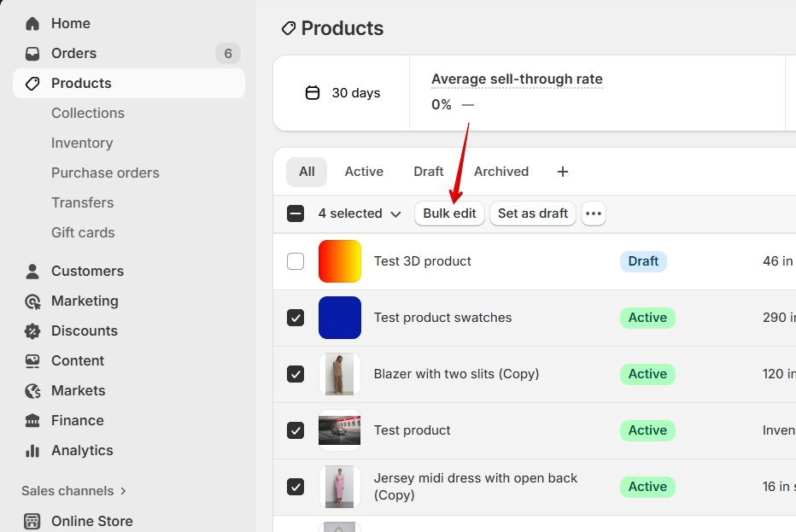The image size is (796, 532).
Task: Click the Home house icon
Action: click(x=32, y=23)
